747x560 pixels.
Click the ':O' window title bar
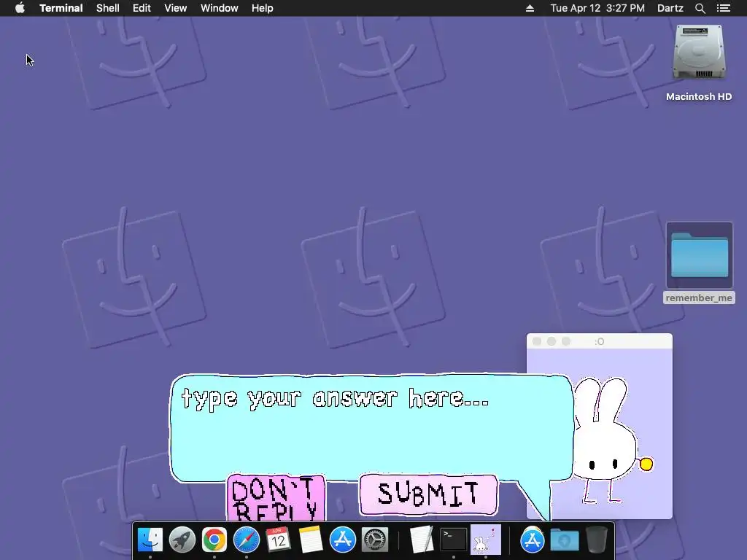tap(600, 341)
